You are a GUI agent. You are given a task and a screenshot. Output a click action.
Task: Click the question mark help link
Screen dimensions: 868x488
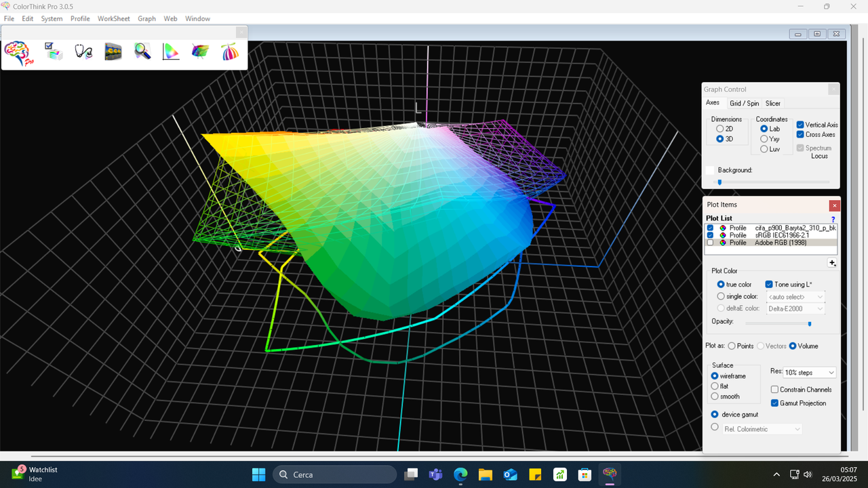[x=833, y=219]
